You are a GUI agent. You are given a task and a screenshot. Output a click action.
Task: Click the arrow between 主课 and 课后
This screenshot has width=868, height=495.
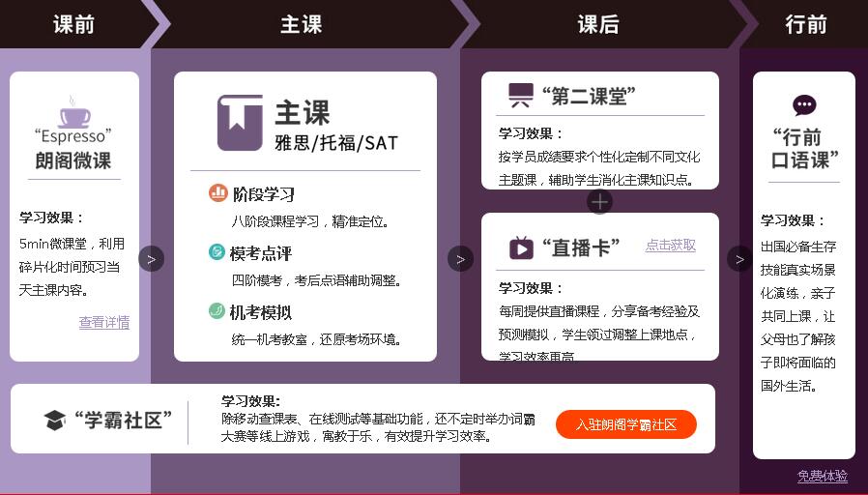click(460, 259)
